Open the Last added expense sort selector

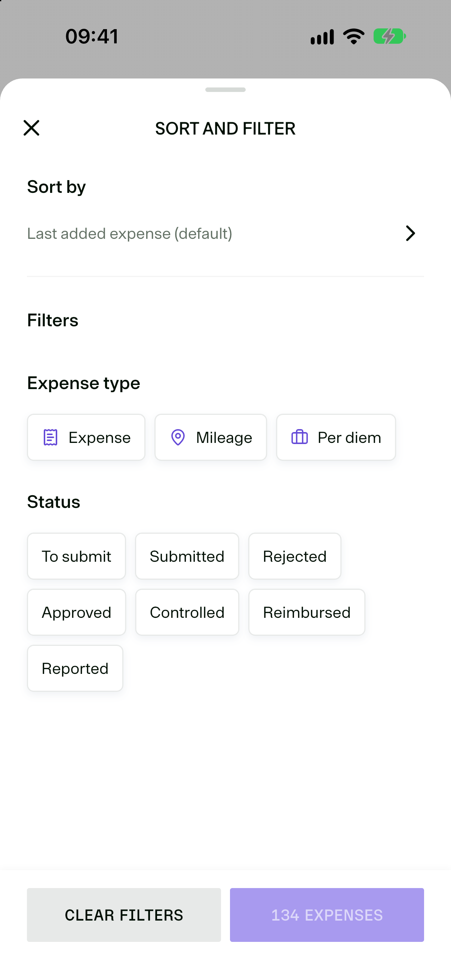tap(225, 234)
